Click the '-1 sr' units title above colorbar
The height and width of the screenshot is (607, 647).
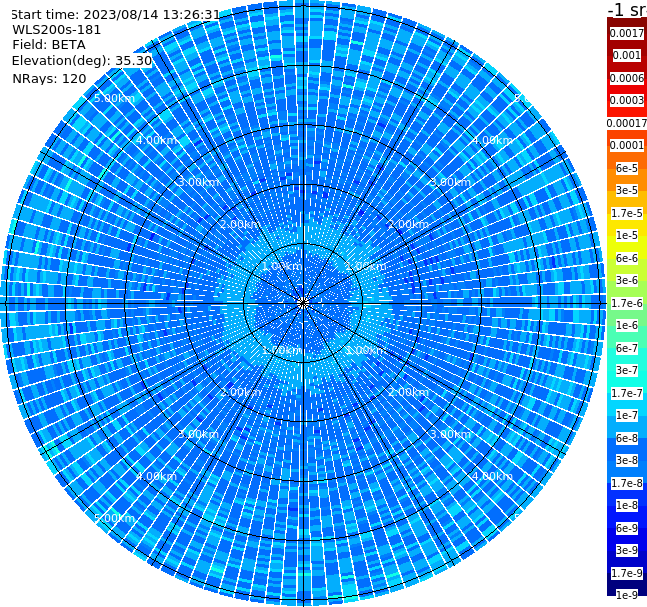tap(627, 9)
